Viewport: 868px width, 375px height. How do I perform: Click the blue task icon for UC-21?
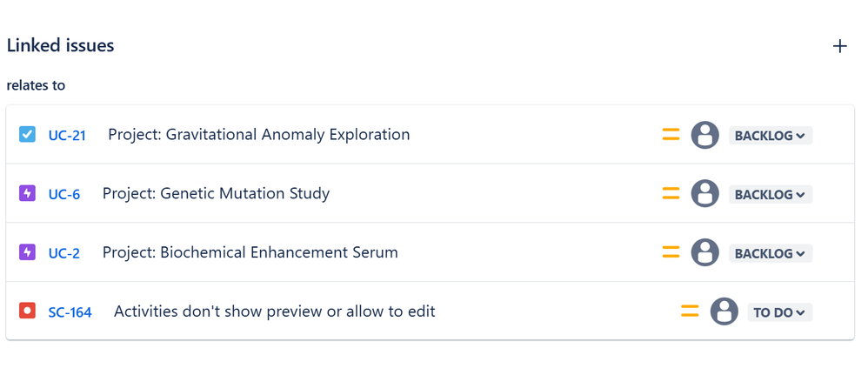point(27,134)
